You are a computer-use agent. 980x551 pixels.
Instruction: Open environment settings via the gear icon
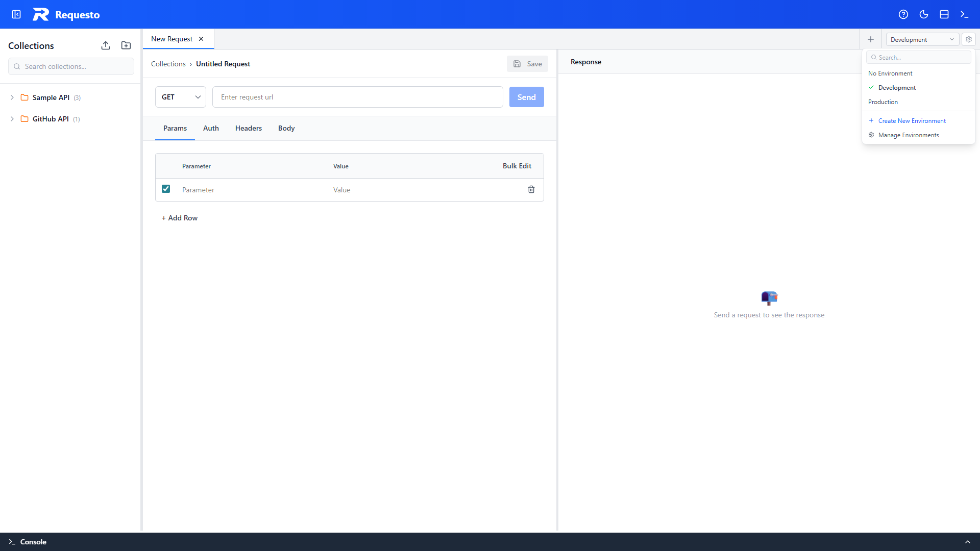(969, 39)
